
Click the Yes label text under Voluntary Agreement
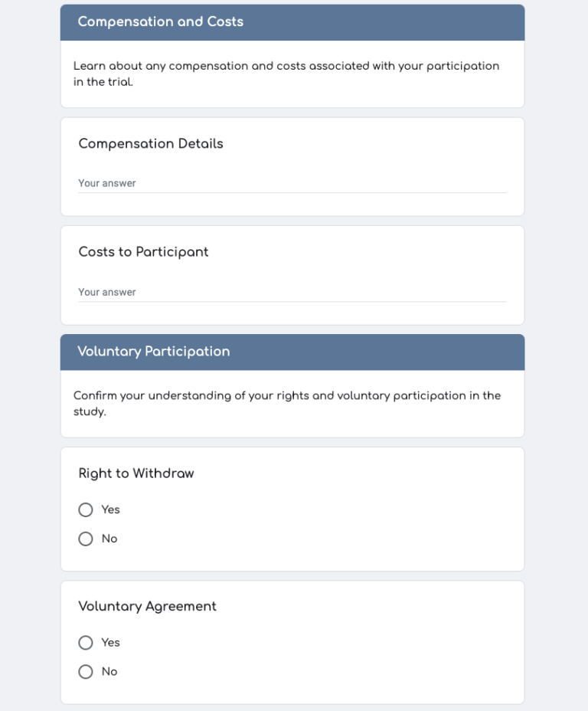click(x=111, y=643)
